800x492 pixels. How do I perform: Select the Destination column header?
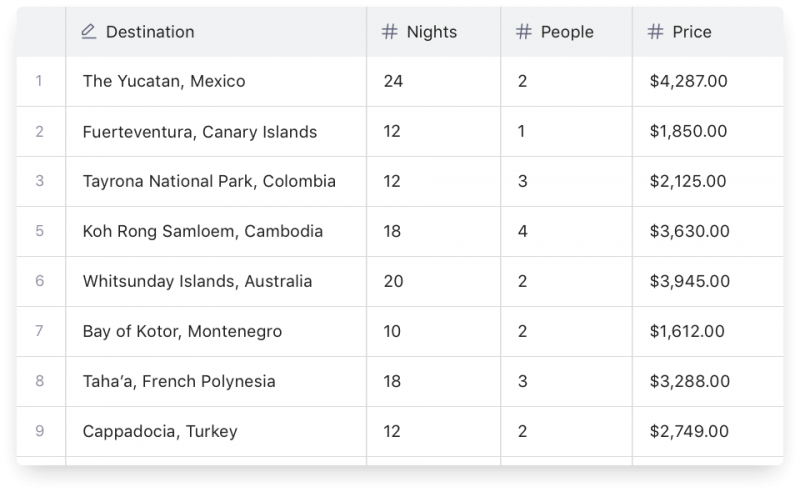click(150, 32)
